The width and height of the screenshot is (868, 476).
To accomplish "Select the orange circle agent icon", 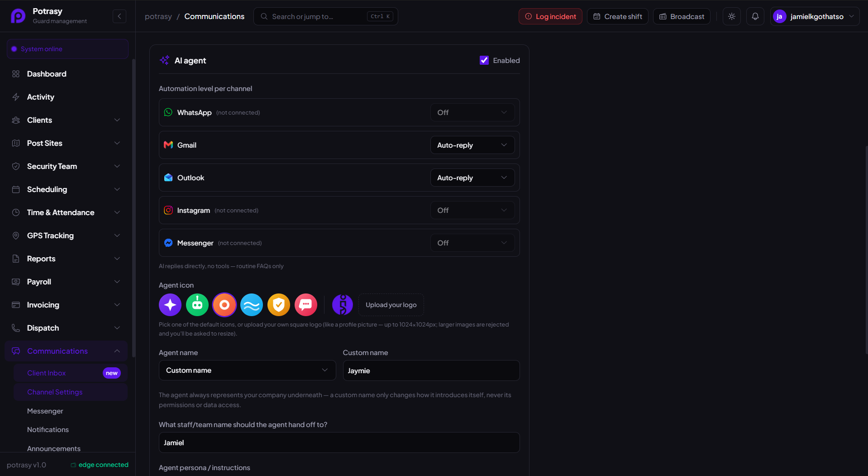I will tap(224, 305).
